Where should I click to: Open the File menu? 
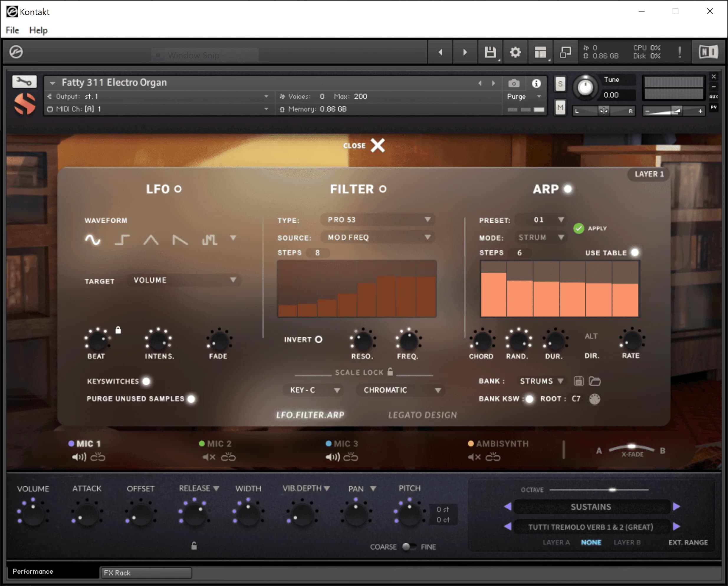(x=12, y=30)
